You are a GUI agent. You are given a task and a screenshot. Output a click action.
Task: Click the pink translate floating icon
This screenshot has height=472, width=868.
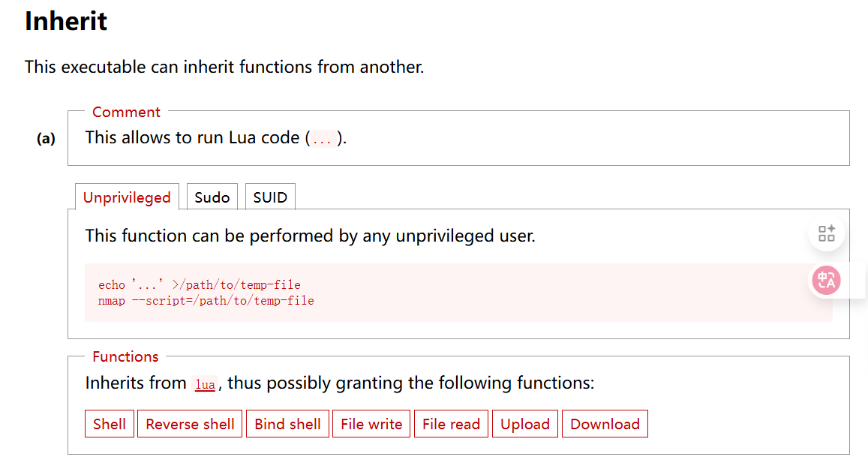point(826,281)
